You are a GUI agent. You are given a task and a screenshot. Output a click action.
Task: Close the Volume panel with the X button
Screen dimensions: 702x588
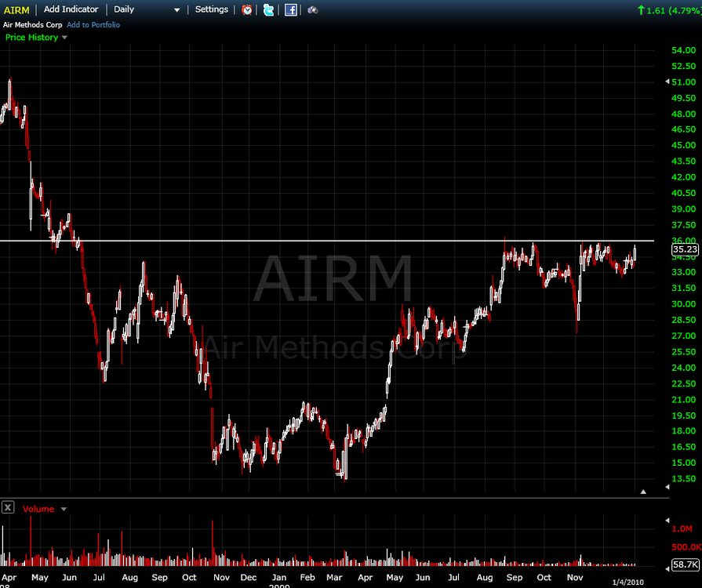pos(8,507)
